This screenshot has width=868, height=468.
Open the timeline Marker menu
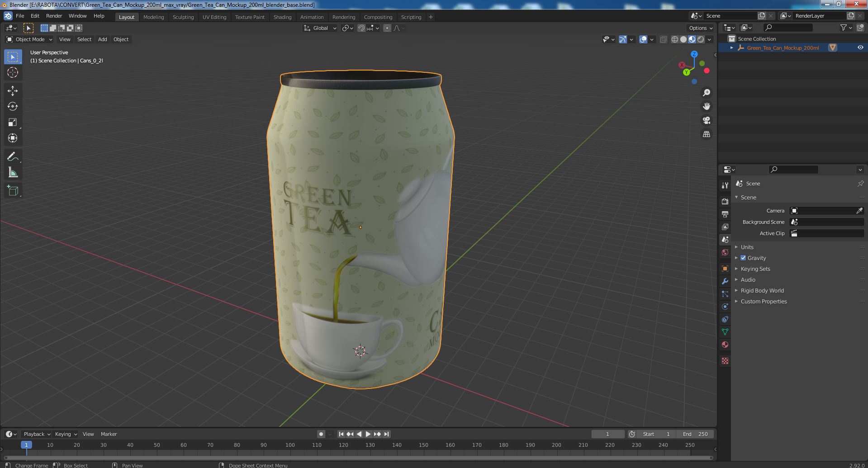click(x=109, y=434)
